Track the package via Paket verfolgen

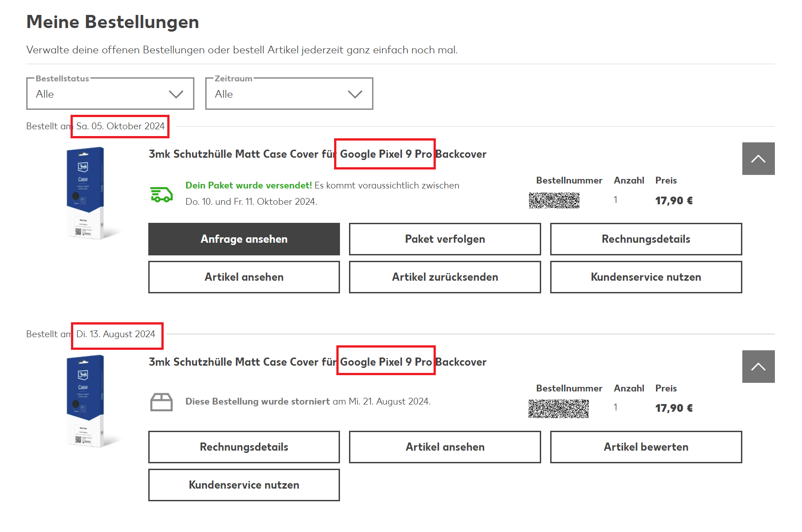(x=445, y=239)
